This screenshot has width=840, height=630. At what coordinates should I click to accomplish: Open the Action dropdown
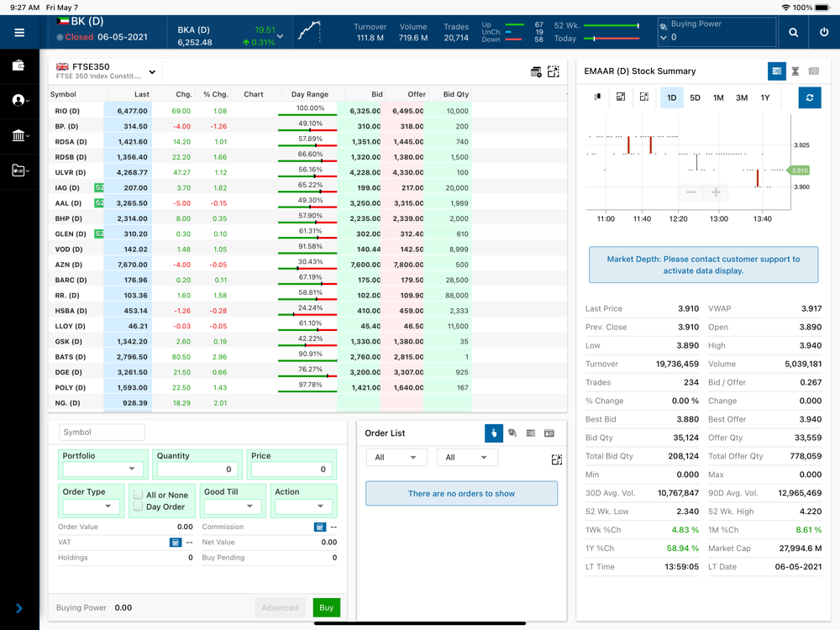303,506
